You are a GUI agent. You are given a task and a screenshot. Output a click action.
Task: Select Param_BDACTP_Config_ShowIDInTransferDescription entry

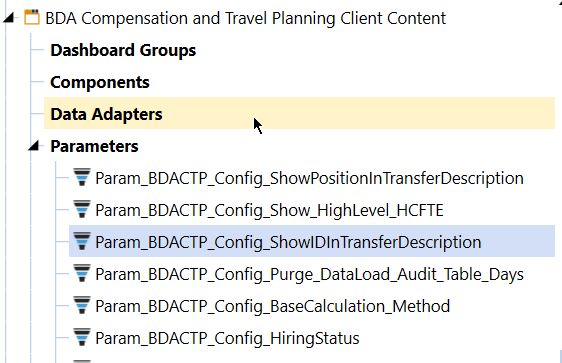pos(288,242)
